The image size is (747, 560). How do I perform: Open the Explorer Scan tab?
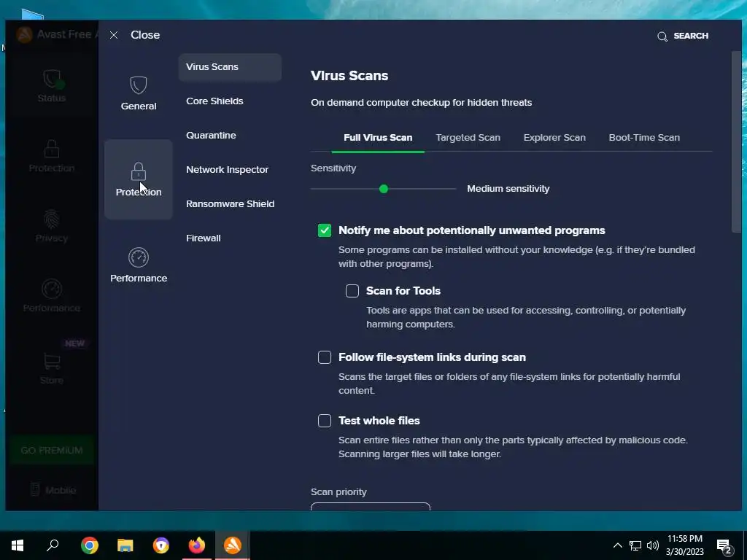[x=554, y=138]
